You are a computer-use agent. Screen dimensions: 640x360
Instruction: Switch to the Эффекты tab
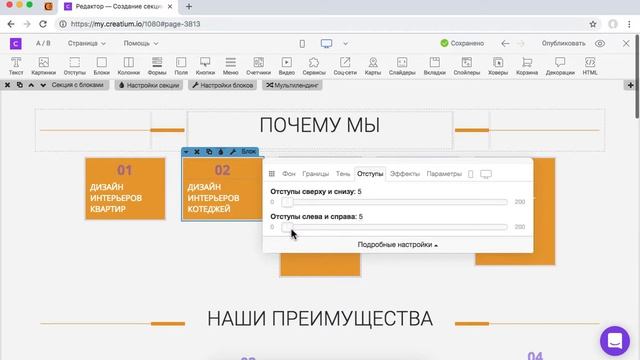(x=404, y=174)
